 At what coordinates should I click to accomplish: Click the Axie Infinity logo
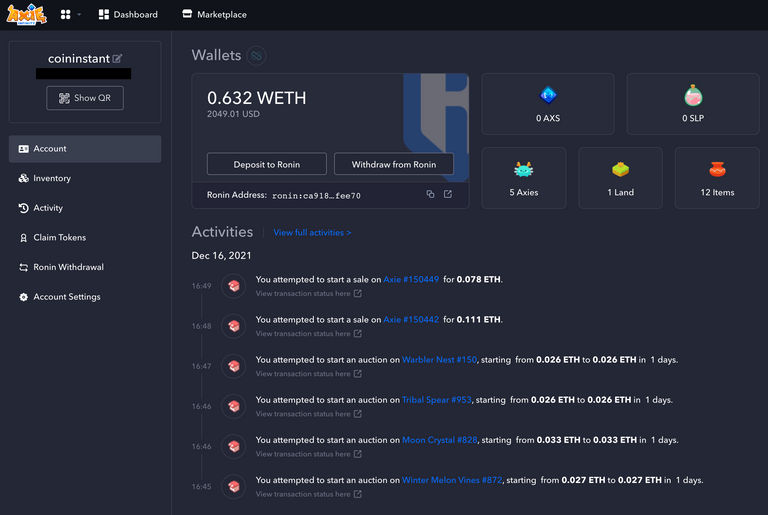point(26,15)
